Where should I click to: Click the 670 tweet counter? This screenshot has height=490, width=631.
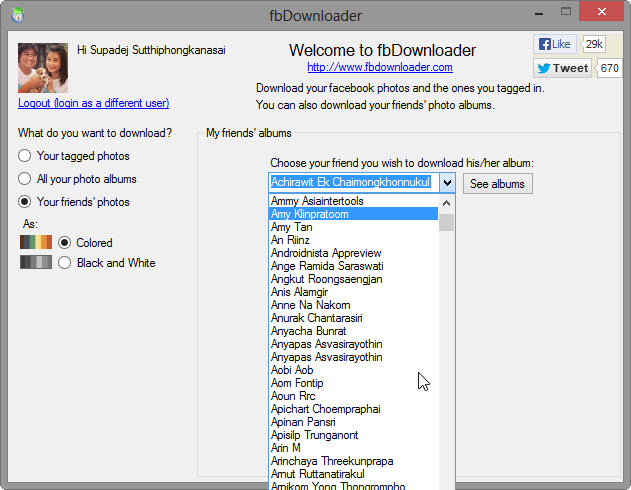click(x=609, y=68)
